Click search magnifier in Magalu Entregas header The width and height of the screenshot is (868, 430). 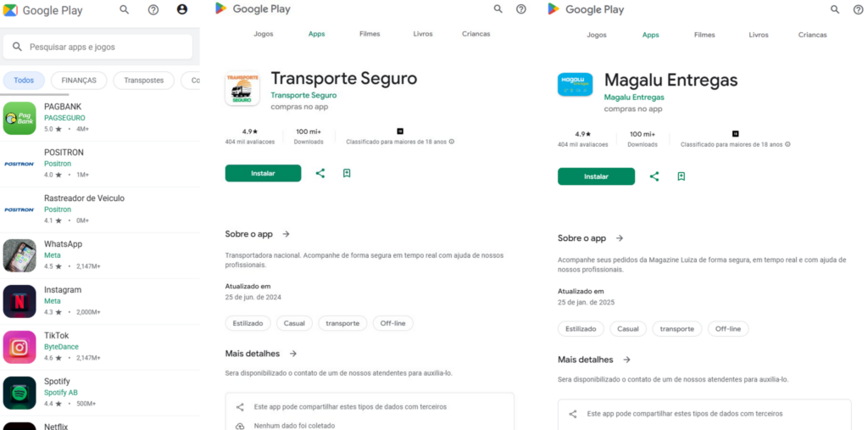(x=835, y=9)
